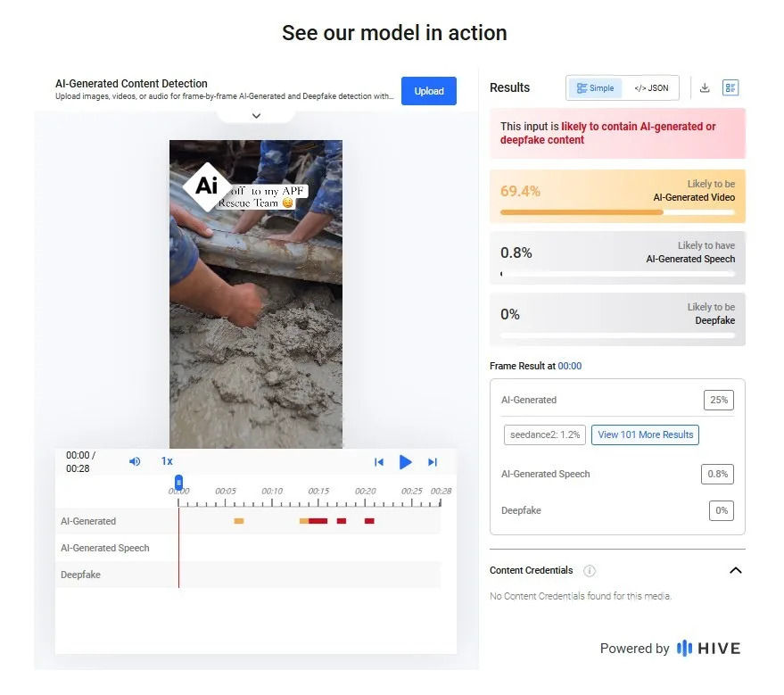Open View 101 More Results
Screen dimensions: 784x695
(645, 434)
